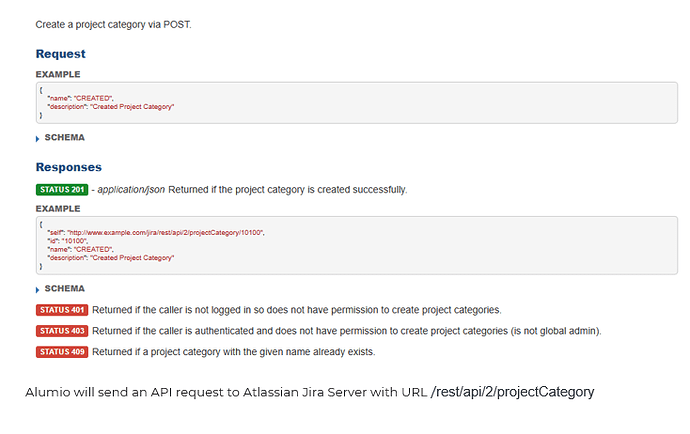The width and height of the screenshot is (690, 434).
Task: Click "given name already exists" description
Action: click(234, 352)
